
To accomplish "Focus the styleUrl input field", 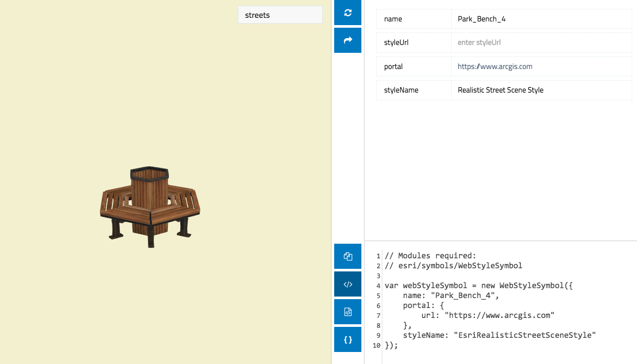I will click(x=542, y=42).
